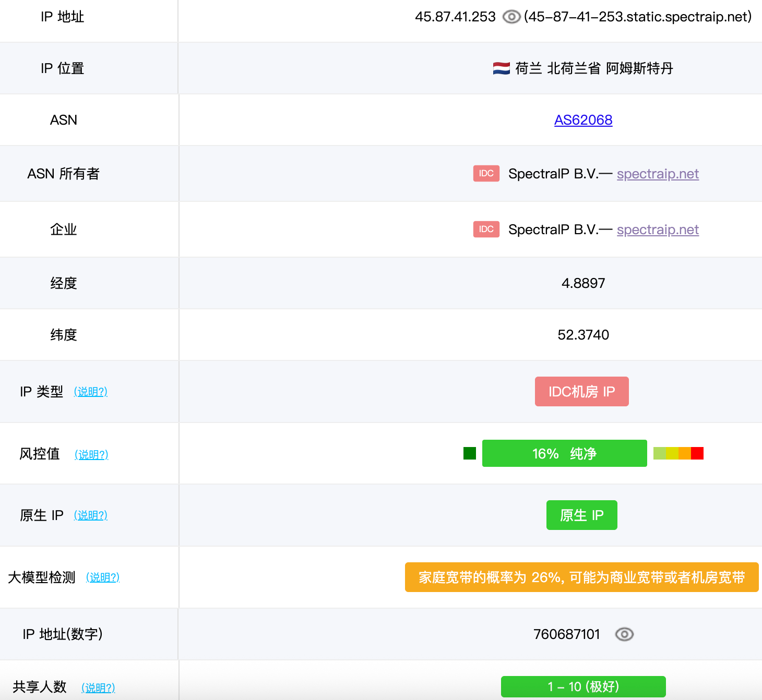
Task: Click 说明? help link next to 原生 IP
Action: tap(91, 515)
